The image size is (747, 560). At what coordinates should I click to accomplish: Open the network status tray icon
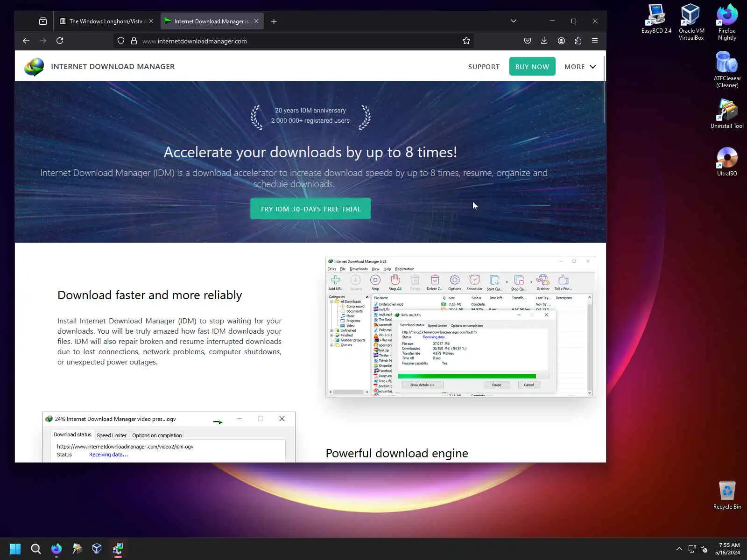click(x=692, y=549)
